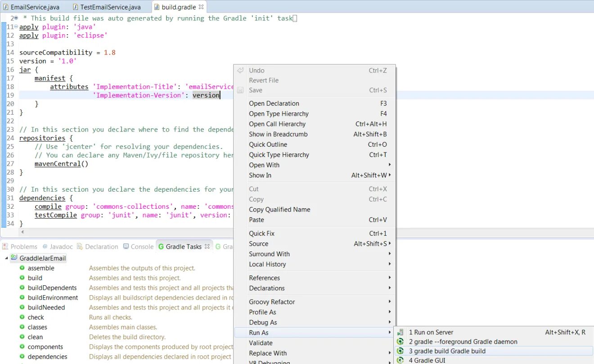Expand the Local History submenu
The width and height of the screenshot is (594, 364).
tap(315, 265)
